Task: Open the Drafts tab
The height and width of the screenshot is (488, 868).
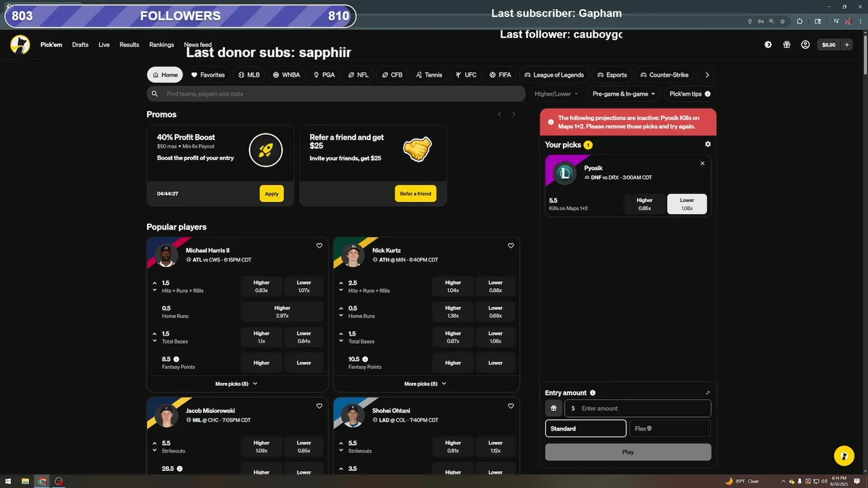Action: click(80, 45)
